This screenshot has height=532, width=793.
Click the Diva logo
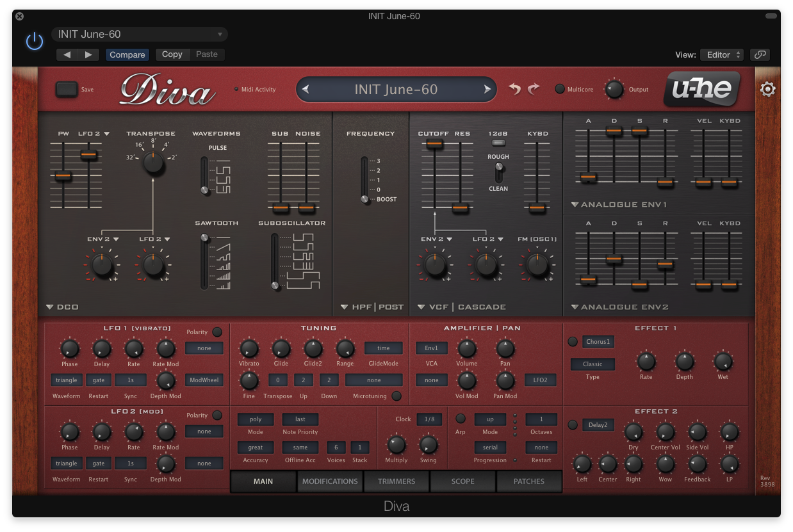point(168,90)
